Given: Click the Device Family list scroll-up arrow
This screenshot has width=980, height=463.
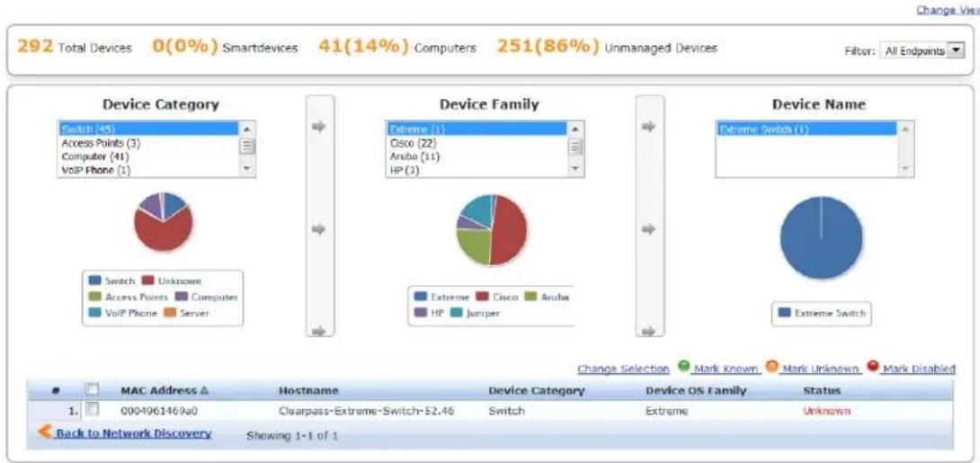Looking at the screenshot, I should point(576,129).
